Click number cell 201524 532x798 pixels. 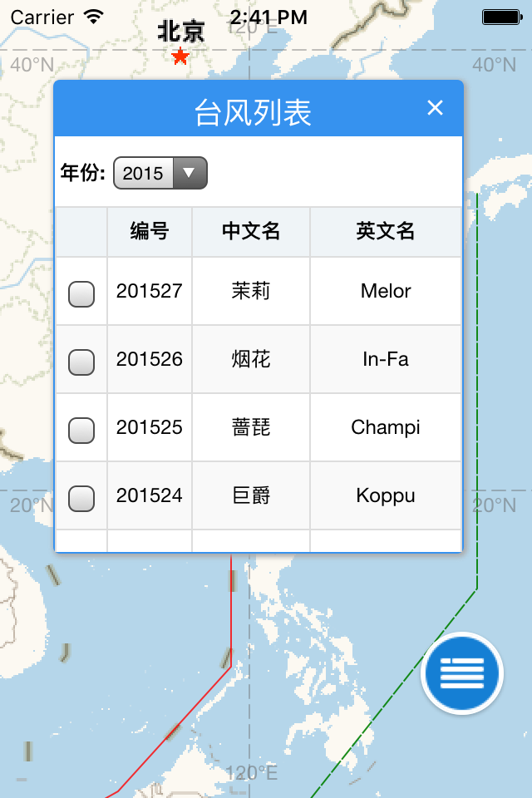coord(149,495)
